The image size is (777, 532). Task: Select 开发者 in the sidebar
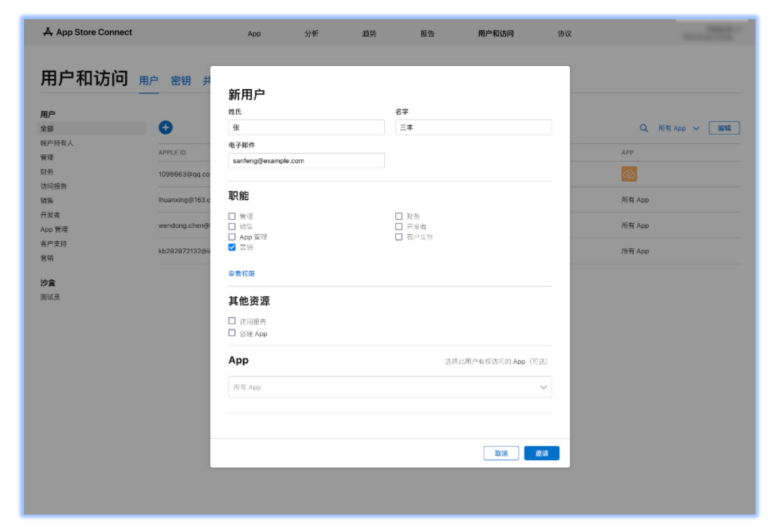tap(50, 215)
